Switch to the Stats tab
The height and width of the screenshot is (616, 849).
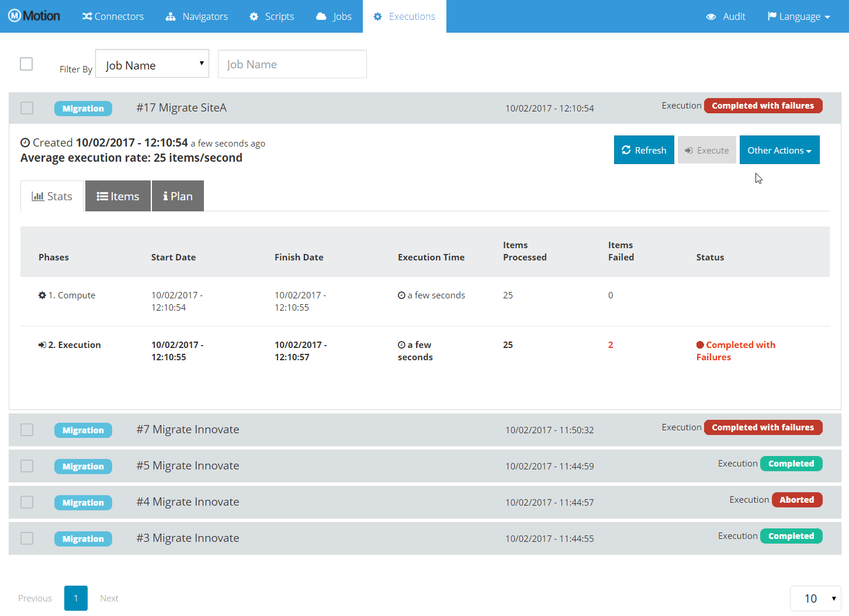point(52,196)
